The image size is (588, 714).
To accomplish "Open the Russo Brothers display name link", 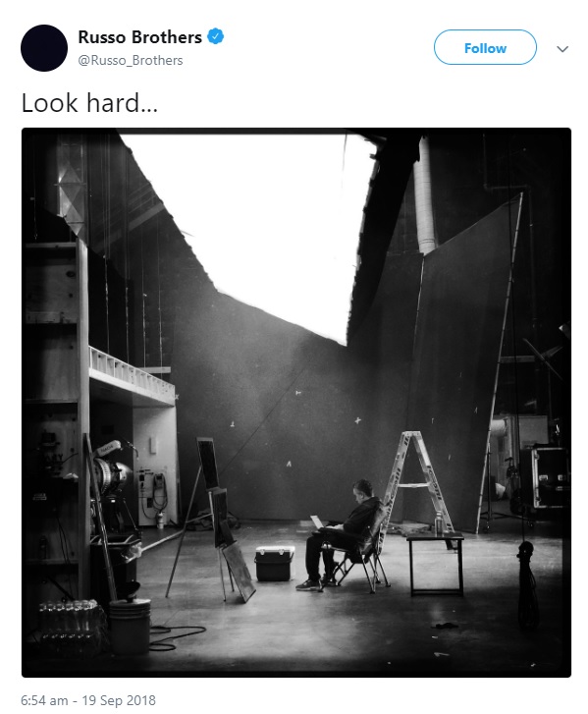I will click(139, 37).
